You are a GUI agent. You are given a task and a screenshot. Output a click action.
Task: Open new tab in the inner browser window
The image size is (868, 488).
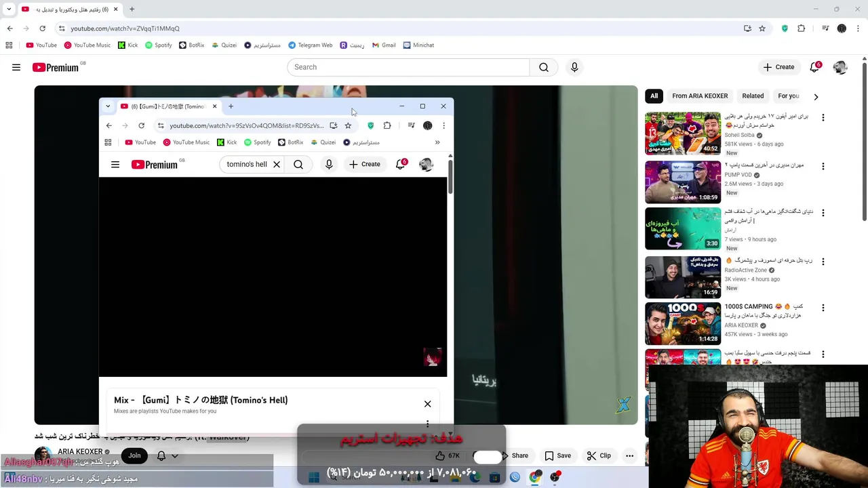(231, 106)
